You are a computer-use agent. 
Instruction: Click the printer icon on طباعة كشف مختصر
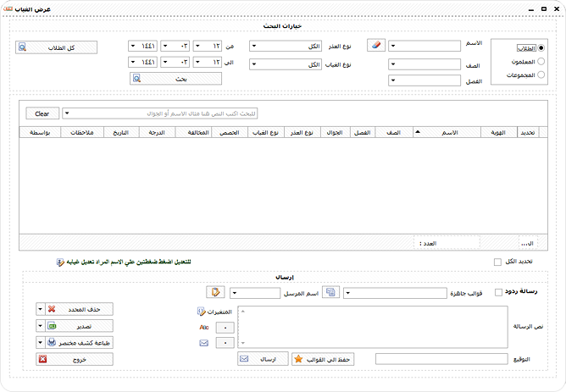52,342
